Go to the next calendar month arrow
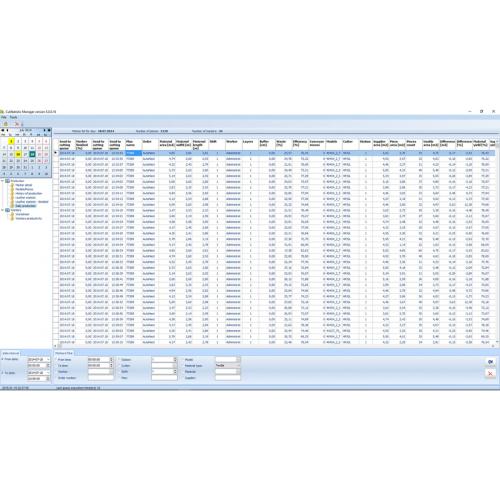The height and width of the screenshot is (500, 500). [x=45, y=130]
